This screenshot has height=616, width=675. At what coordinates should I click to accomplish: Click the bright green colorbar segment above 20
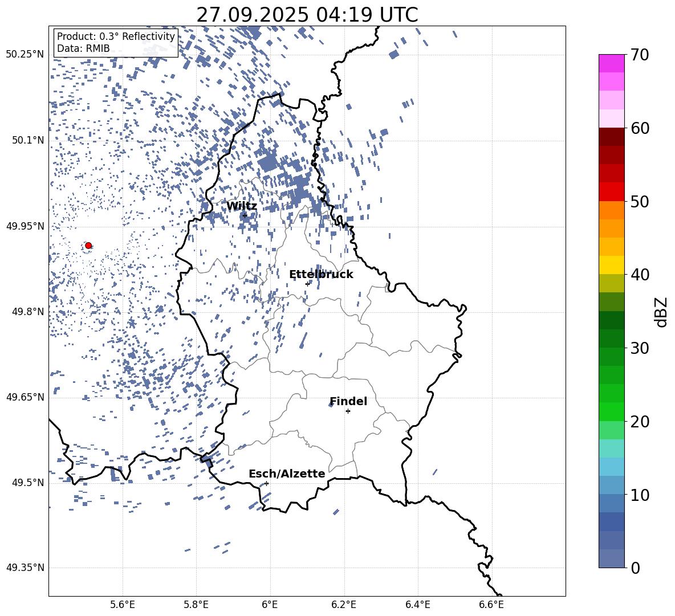click(612, 412)
